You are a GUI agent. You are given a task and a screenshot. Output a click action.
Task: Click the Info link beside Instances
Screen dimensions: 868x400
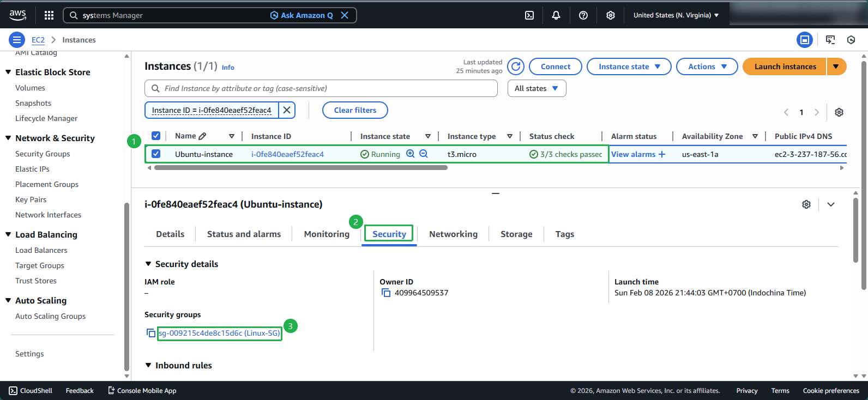(228, 68)
